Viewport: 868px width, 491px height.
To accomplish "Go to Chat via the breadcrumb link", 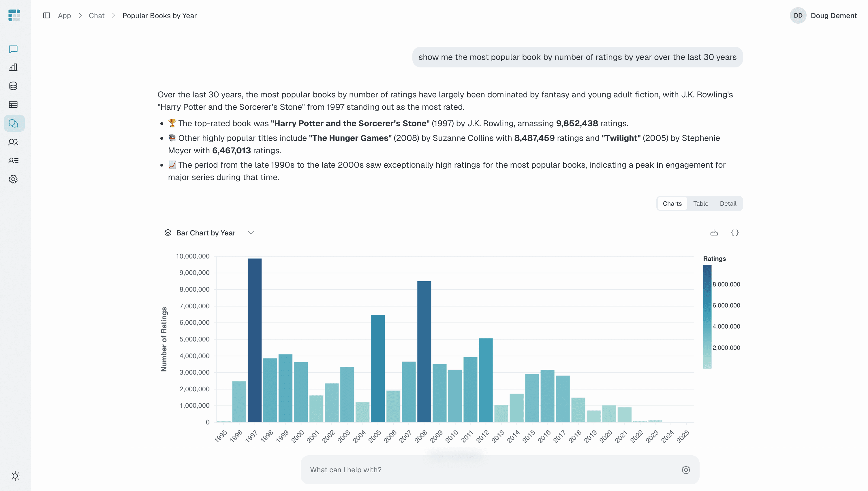I will point(97,16).
